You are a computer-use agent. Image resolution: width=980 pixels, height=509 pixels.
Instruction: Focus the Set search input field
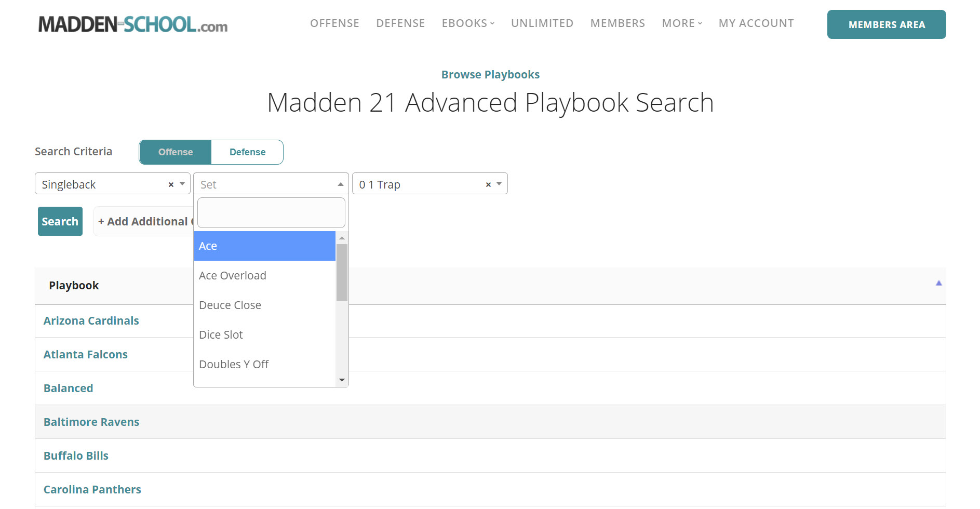click(x=271, y=212)
